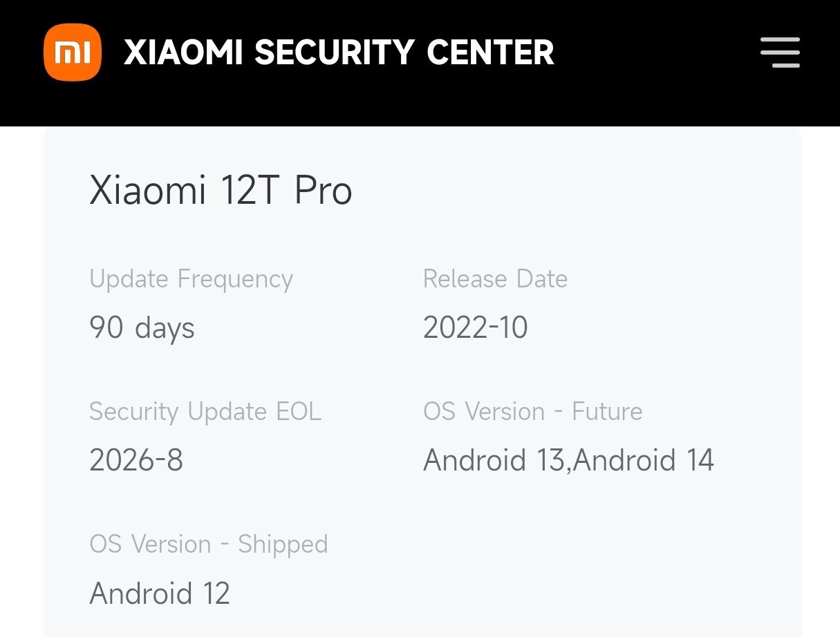Tap the word Pro in device name

point(324,190)
